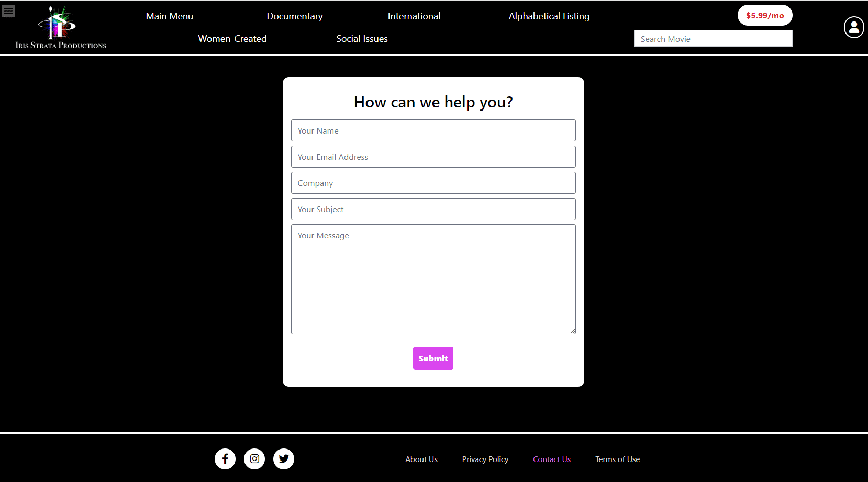Image resolution: width=868 pixels, height=482 pixels.
Task: Select the Your Email Address field
Action: pyautogui.click(x=433, y=157)
